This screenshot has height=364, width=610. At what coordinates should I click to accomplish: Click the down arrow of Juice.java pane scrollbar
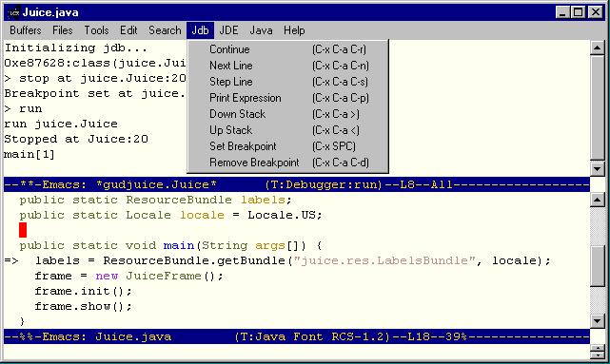pos(597,321)
